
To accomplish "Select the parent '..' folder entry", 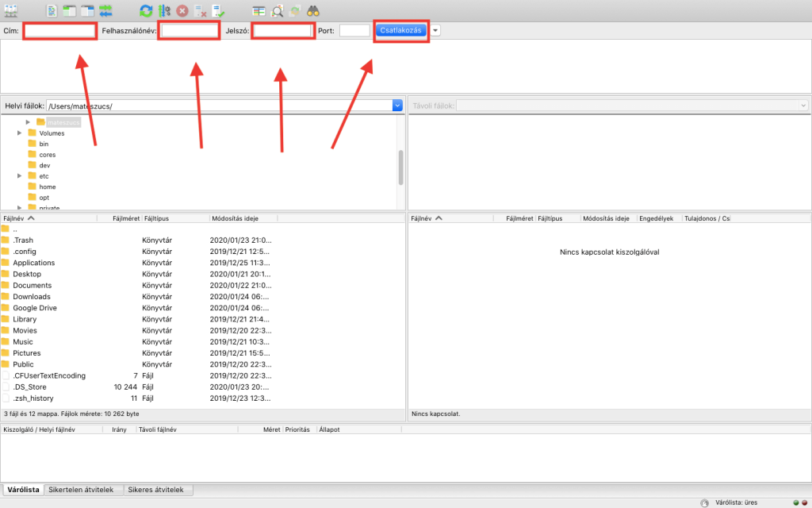I will (x=203, y=229).
